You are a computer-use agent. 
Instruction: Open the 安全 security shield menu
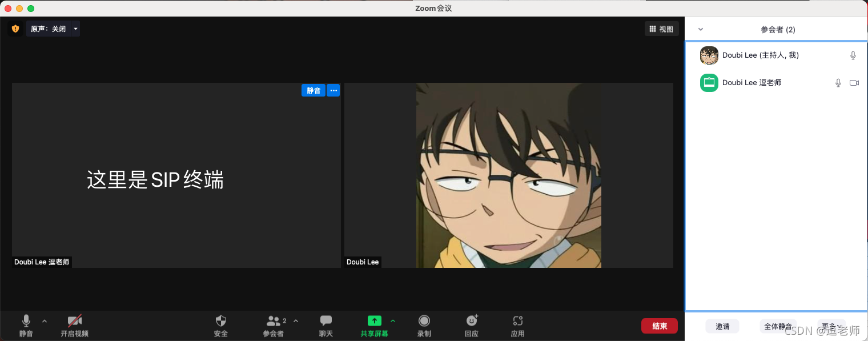(221, 326)
